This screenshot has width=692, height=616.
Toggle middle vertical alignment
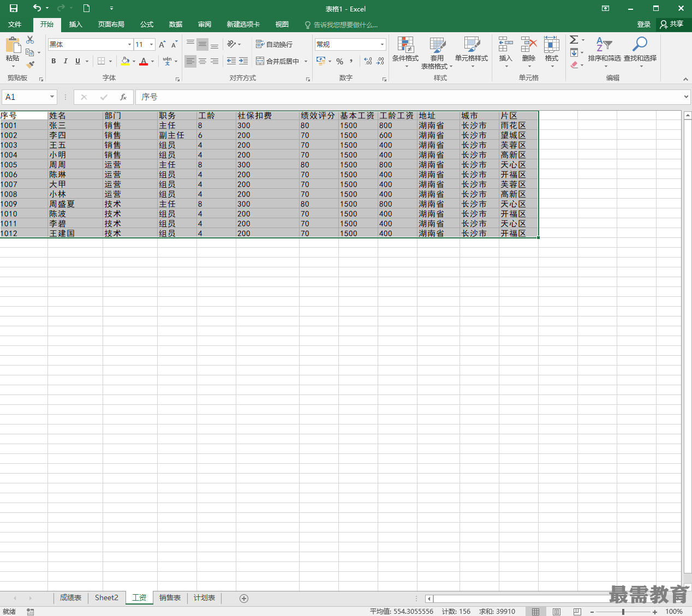click(x=202, y=44)
